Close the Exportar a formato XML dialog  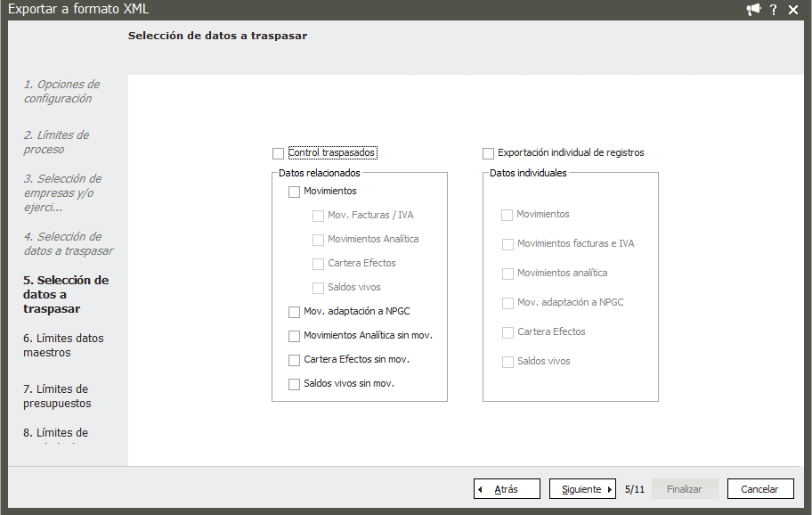coord(793,10)
